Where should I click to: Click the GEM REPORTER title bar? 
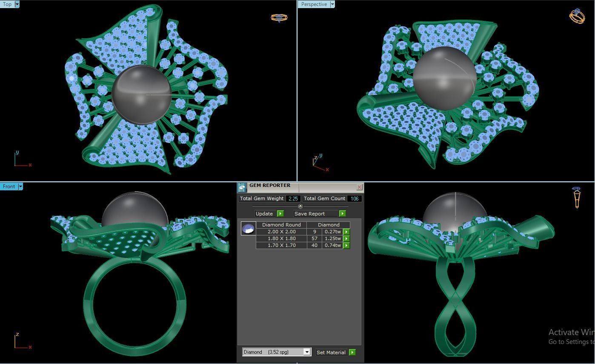tap(300, 187)
